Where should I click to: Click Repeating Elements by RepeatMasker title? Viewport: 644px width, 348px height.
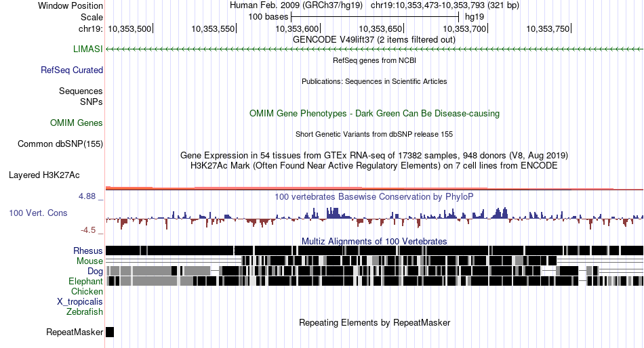coord(374,322)
